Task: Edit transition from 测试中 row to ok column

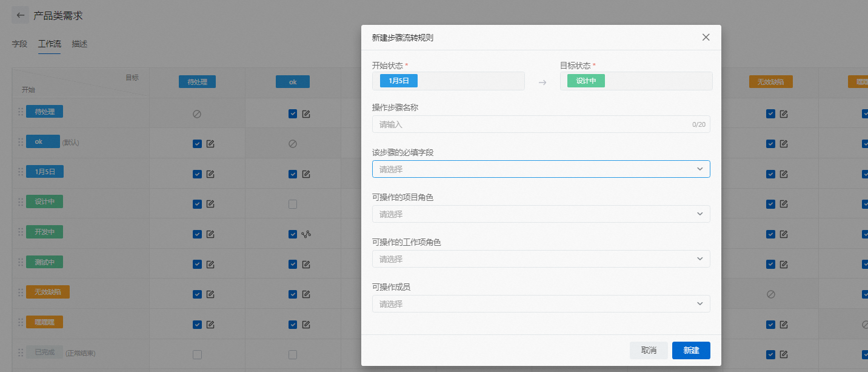Action: point(306,264)
